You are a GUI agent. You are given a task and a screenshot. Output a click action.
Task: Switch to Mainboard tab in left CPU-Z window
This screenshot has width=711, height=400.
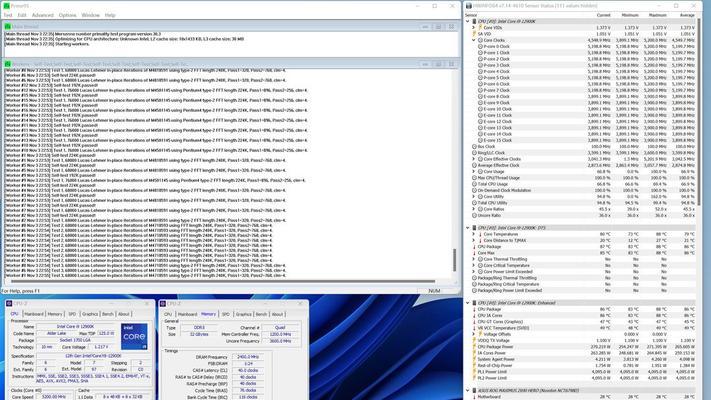34,314
